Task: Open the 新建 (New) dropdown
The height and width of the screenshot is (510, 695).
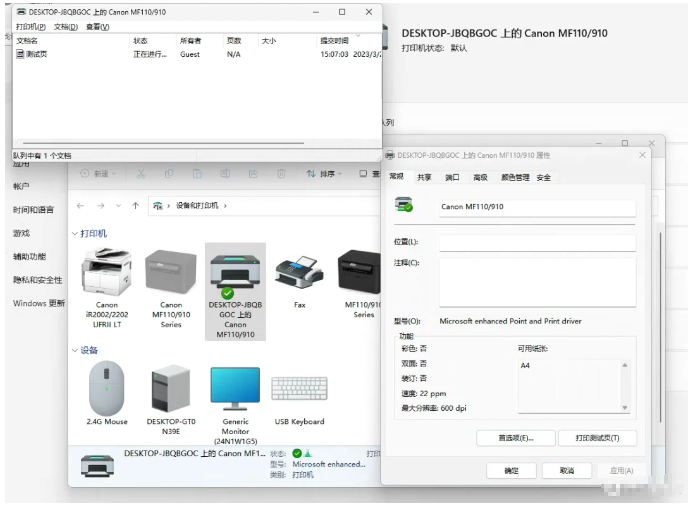Action: coord(98,174)
